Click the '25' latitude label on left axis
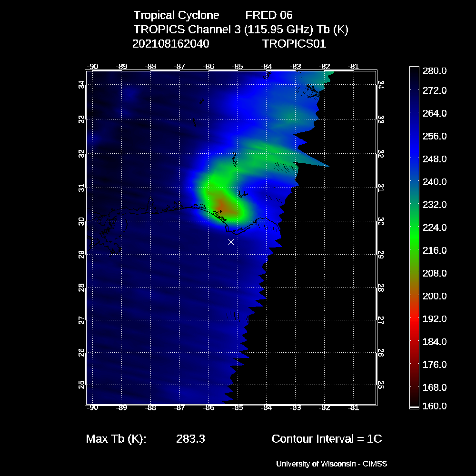Viewport: 476px width, 476px height. (x=82, y=385)
